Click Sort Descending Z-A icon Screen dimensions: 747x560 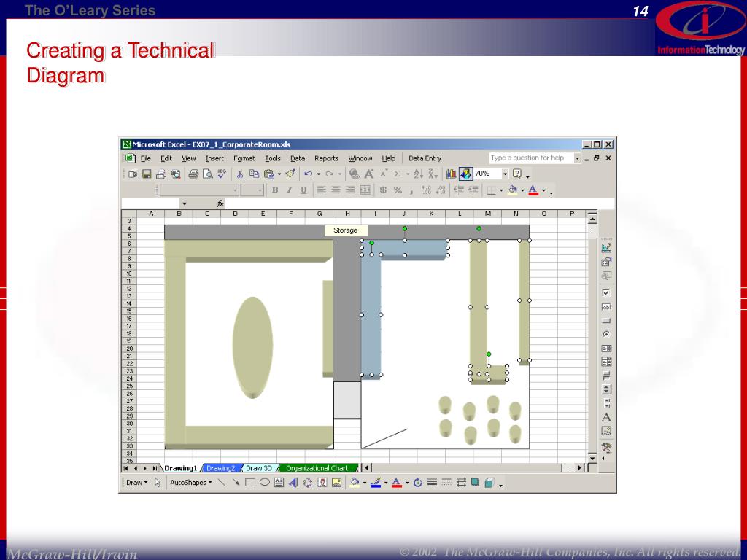[x=433, y=174]
